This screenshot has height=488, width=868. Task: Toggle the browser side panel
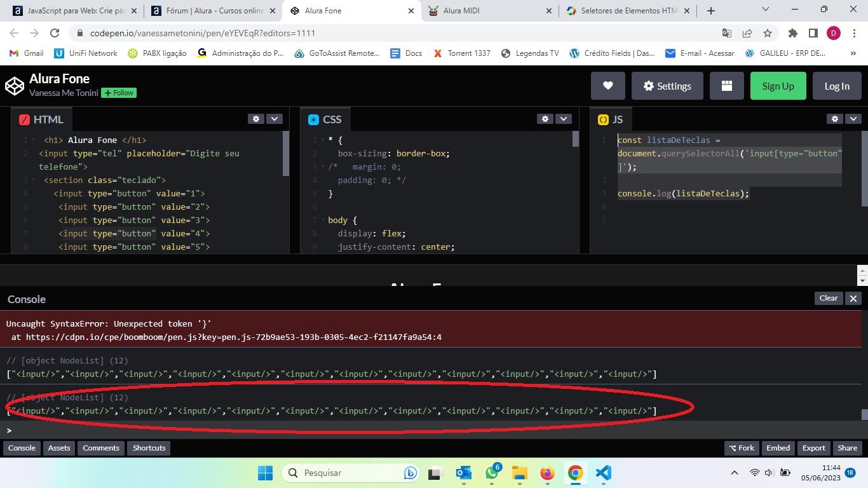click(813, 33)
